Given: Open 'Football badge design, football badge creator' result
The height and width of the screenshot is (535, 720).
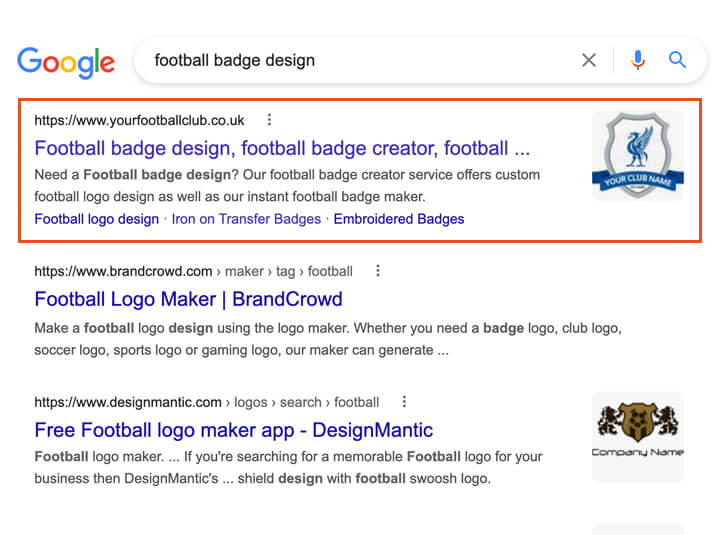Looking at the screenshot, I should click(282, 148).
